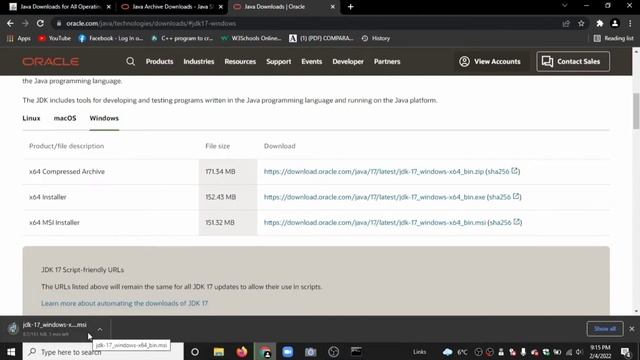The image size is (640, 360).
Task: Open the Chrome profile avatar
Action: pyautogui.click(x=615, y=24)
